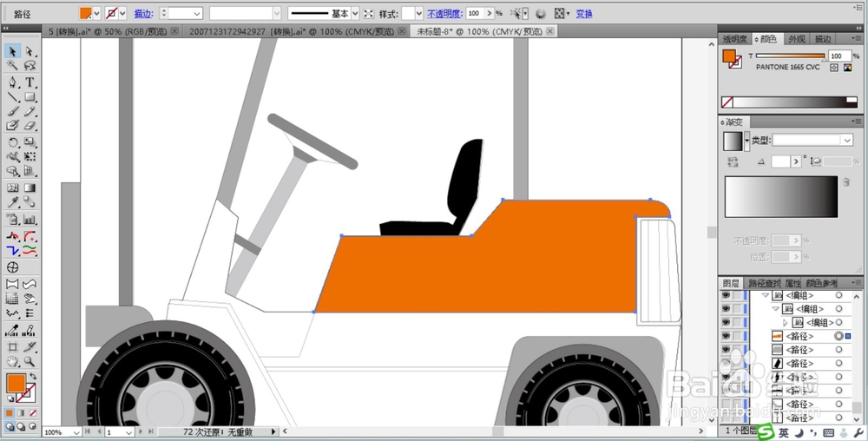
Task: Select the Pen tool
Action: coord(12,82)
